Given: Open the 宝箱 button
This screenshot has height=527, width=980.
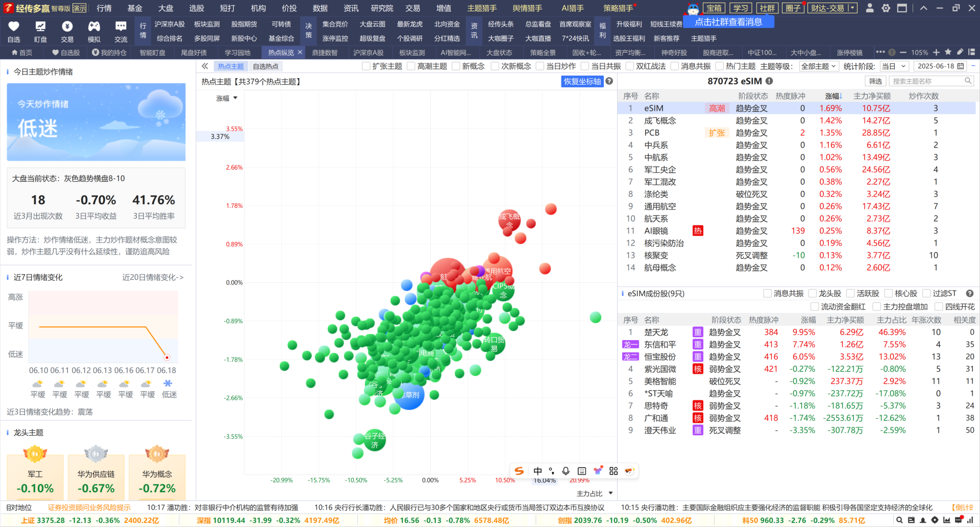Looking at the screenshot, I should [x=714, y=8].
